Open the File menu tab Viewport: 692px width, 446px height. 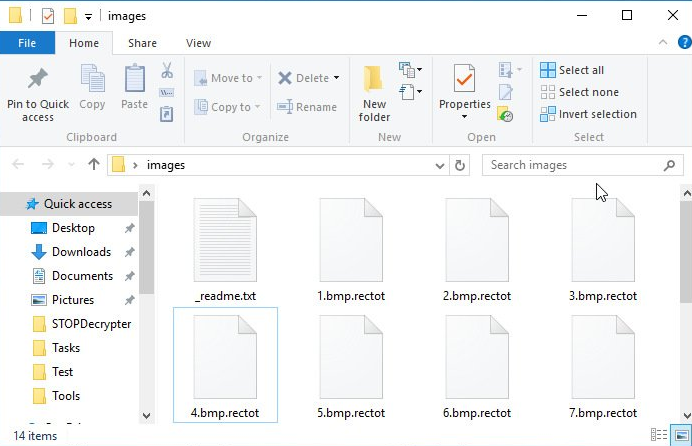[x=27, y=43]
